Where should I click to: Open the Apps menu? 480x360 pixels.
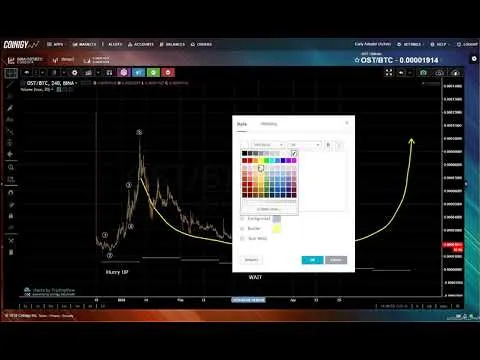pyautogui.click(x=55, y=44)
